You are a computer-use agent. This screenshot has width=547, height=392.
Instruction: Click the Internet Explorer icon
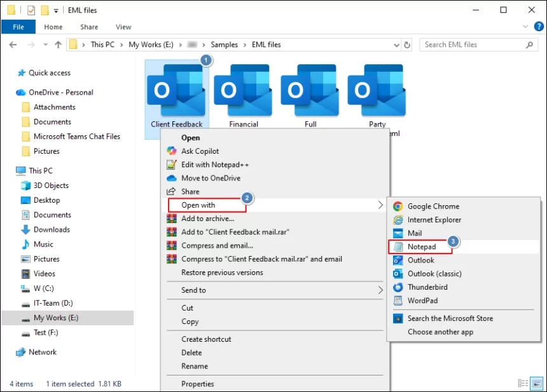click(398, 220)
